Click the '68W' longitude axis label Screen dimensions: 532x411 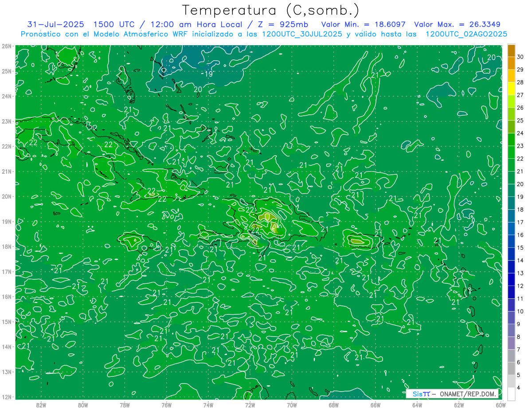click(x=334, y=405)
